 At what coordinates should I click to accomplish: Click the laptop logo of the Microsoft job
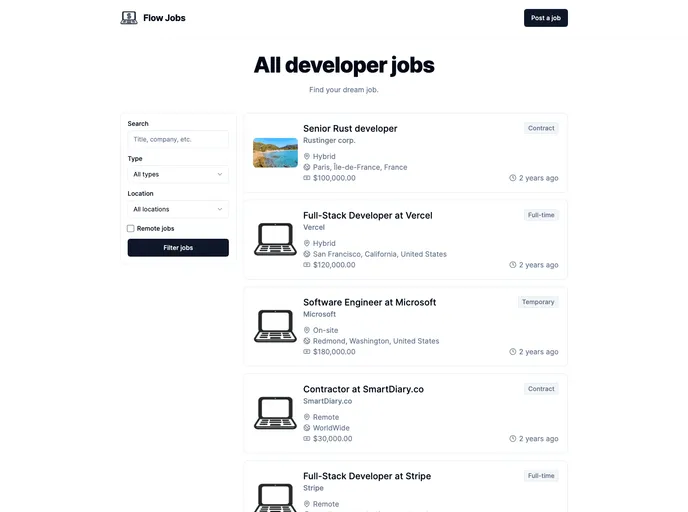coord(276,326)
